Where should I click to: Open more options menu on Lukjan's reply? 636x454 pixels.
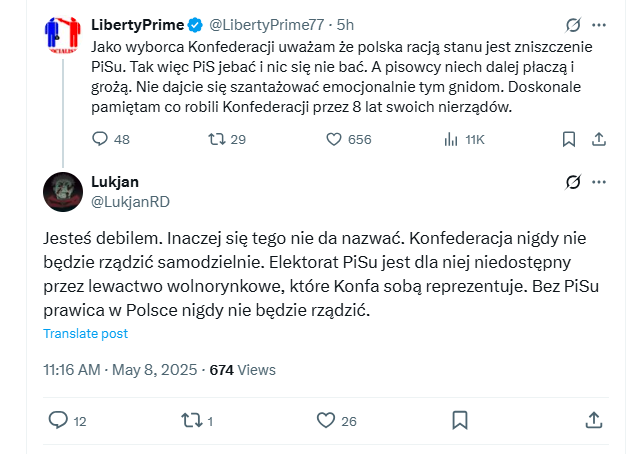click(x=599, y=182)
